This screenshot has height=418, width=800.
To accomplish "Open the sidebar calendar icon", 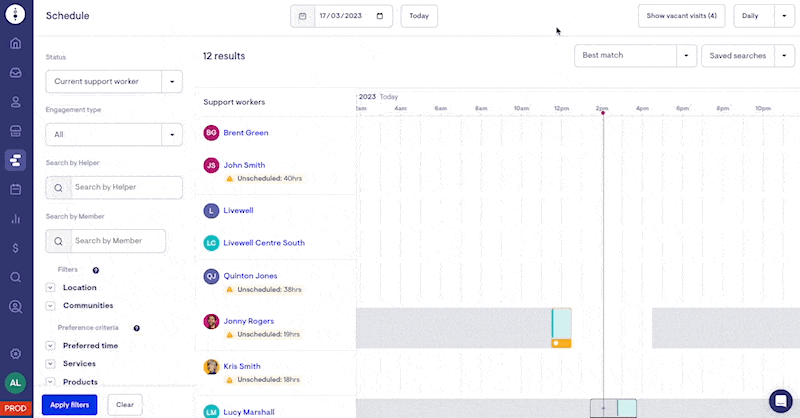I will coord(15,189).
